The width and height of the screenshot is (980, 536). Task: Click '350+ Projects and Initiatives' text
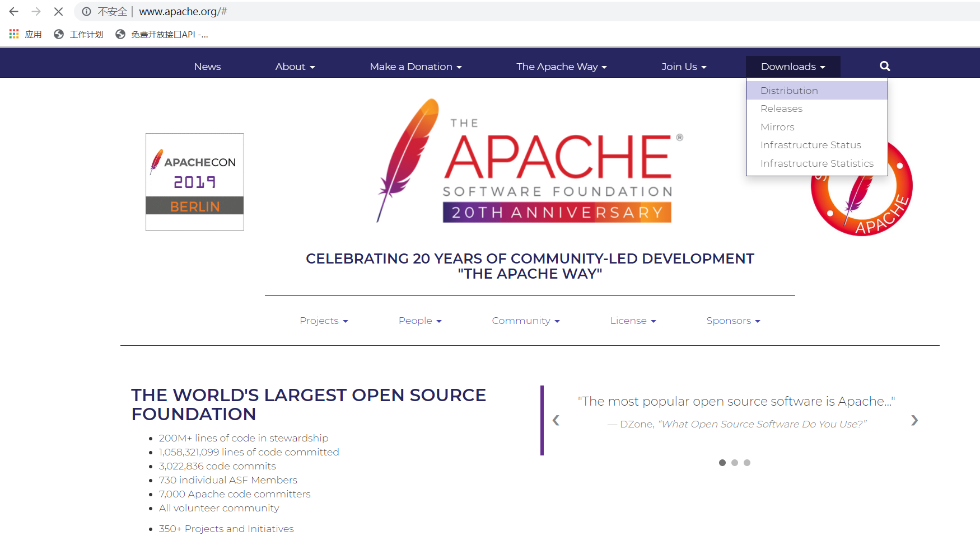pos(226,529)
